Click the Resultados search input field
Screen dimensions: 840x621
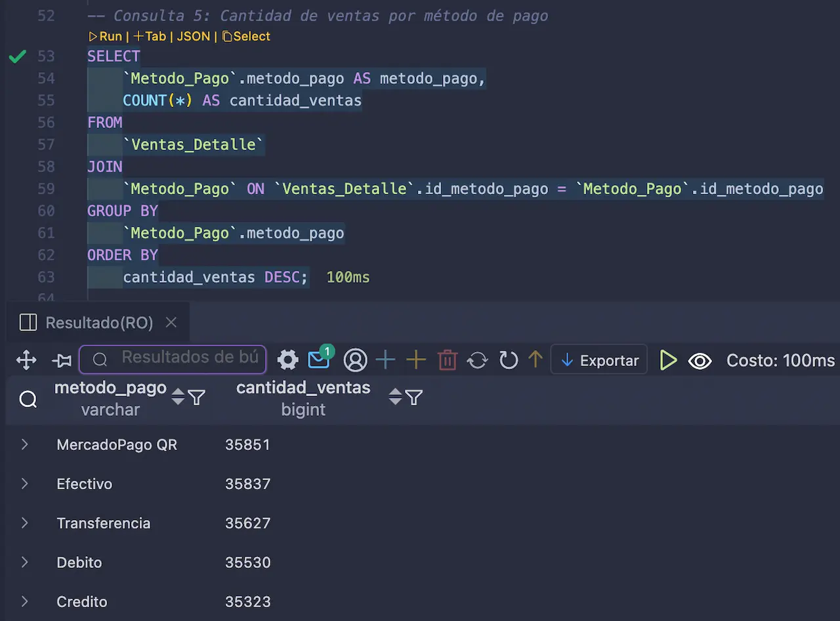(x=173, y=359)
